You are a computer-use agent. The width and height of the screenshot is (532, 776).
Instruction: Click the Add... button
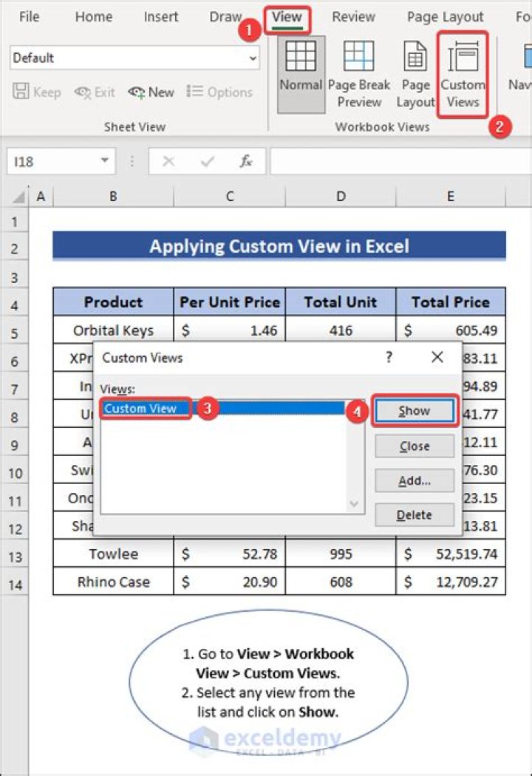click(415, 480)
